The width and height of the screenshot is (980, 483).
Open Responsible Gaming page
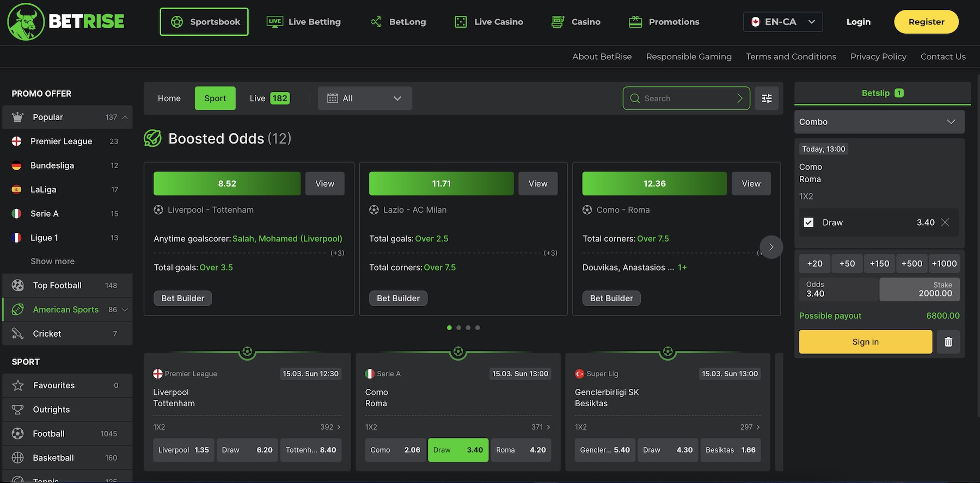pos(689,57)
